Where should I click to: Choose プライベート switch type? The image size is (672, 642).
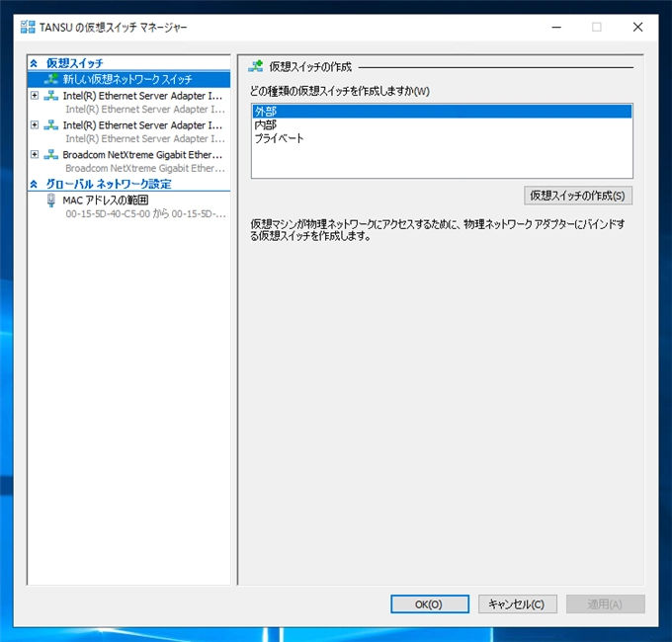click(442, 138)
